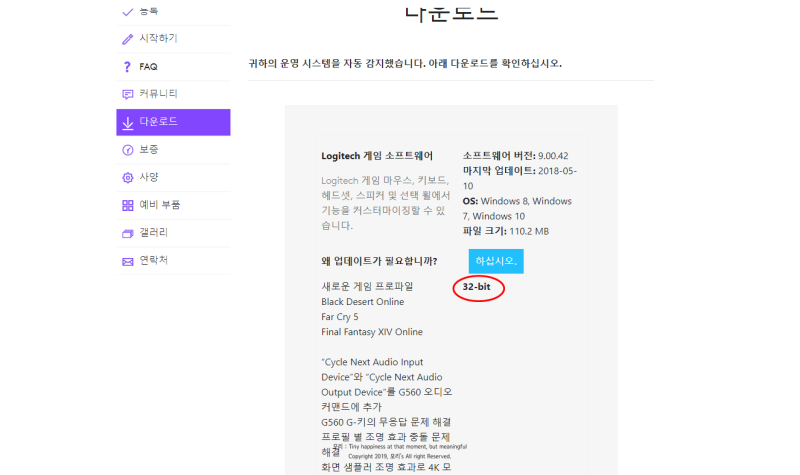Click the checkmark icon for 등록
This screenshot has height=475, width=800.
(x=128, y=12)
